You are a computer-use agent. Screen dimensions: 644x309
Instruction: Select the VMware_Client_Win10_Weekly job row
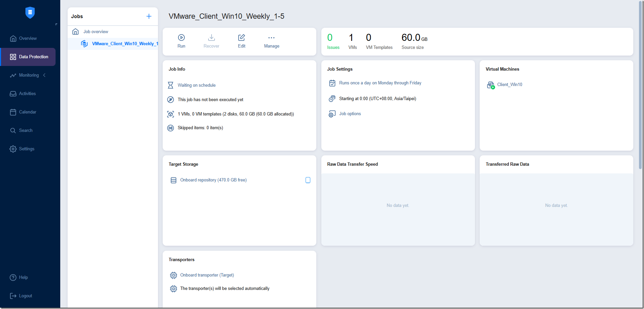click(113, 44)
